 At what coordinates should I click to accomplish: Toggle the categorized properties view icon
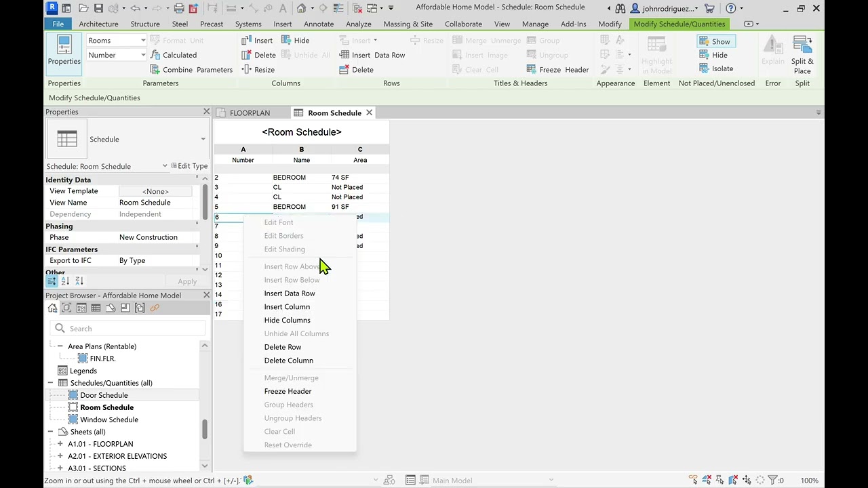coord(52,281)
